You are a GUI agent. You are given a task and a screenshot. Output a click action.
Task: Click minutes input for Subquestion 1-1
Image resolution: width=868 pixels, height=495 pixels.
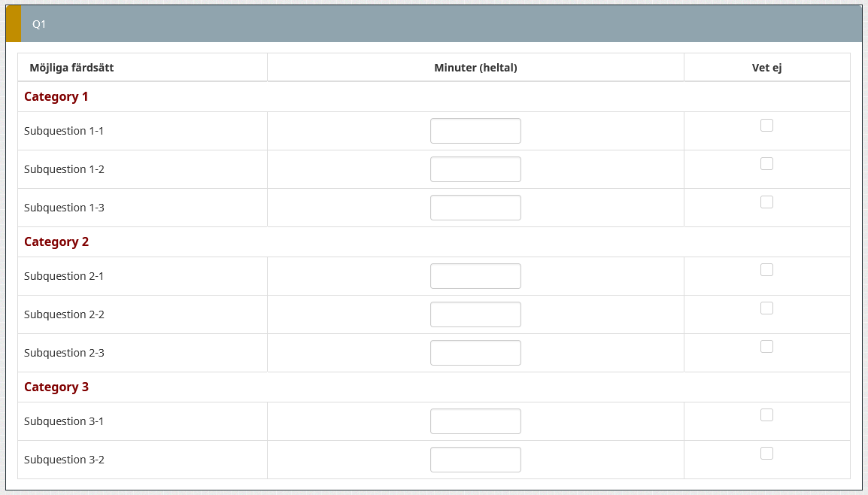click(x=475, y=131)
